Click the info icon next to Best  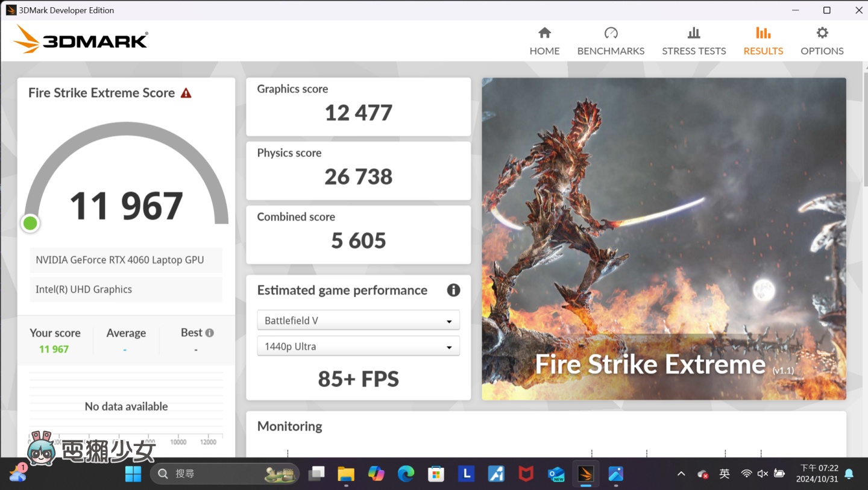pos(210,333)
